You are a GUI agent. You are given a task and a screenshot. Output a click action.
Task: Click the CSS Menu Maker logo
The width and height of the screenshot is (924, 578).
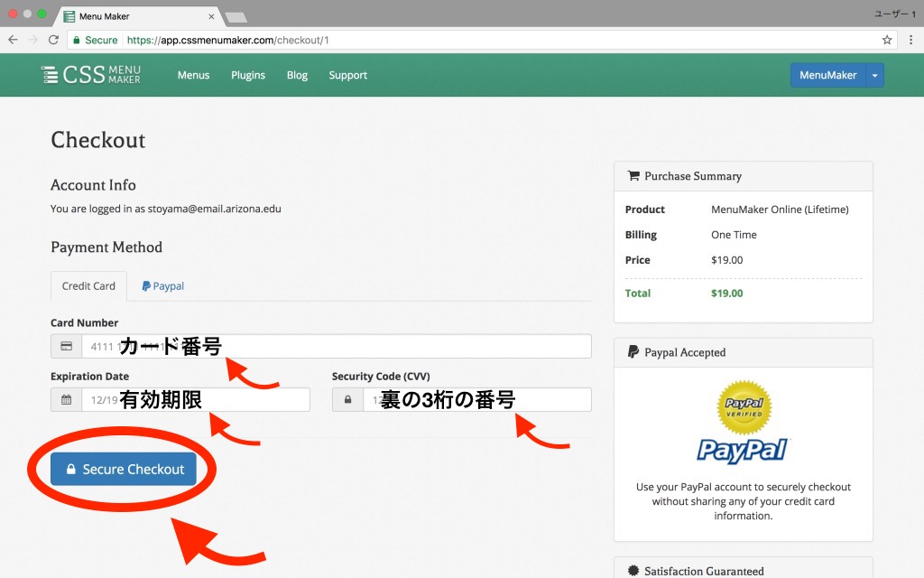coord(91,75)
